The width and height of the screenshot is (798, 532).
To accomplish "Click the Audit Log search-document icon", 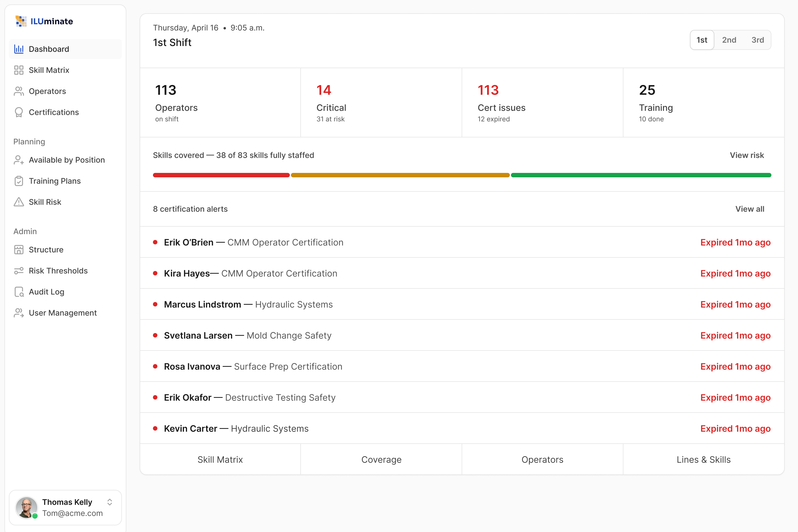I will [19, 292].
